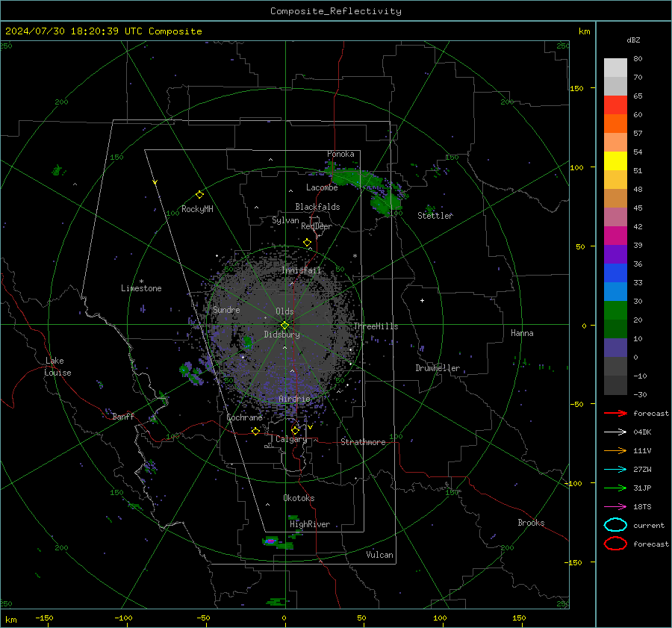The width and height of the screenshot is (672, 628).
Task: Select the white 04DK arrow legend entry
Action: click(x=615, y=432)
